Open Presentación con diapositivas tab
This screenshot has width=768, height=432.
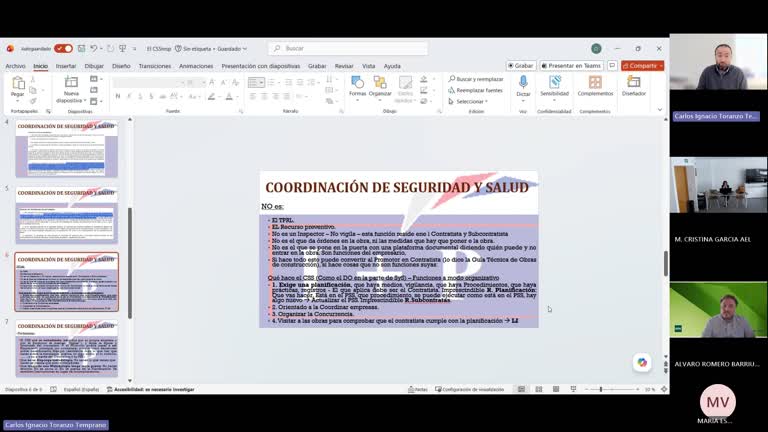click(x=261, y=66)
